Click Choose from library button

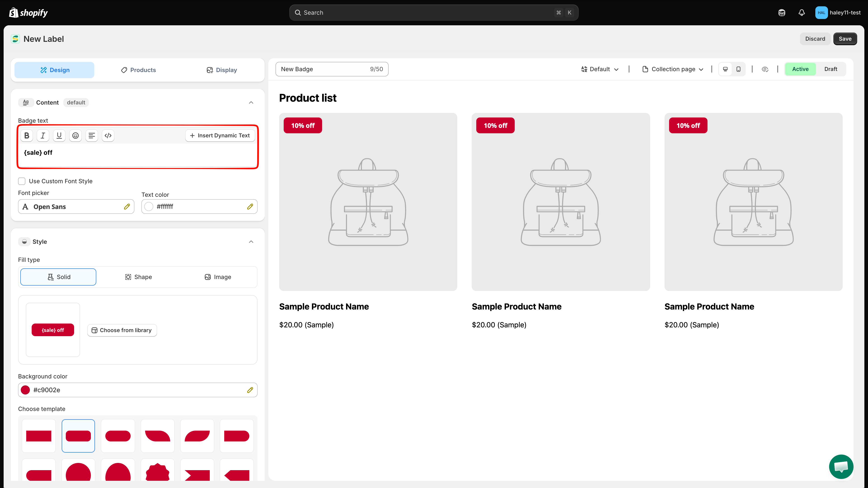click(x=122, y=330)
